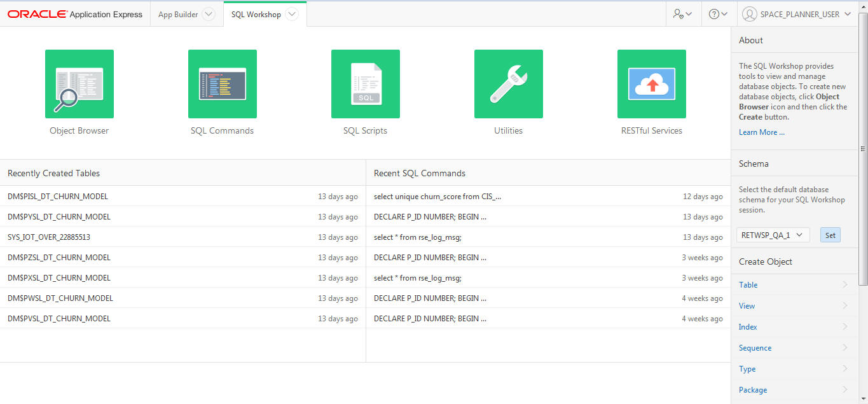Click the SQL Scripts label

click(366, 130)
